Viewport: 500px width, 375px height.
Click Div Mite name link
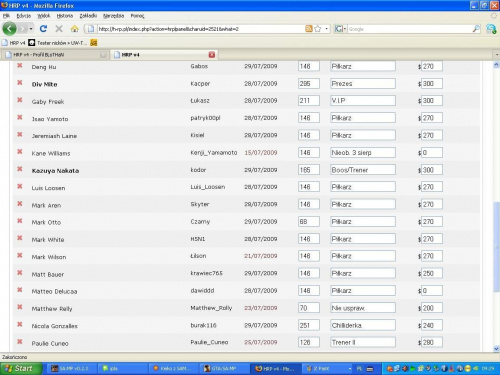tap(44, 84)
